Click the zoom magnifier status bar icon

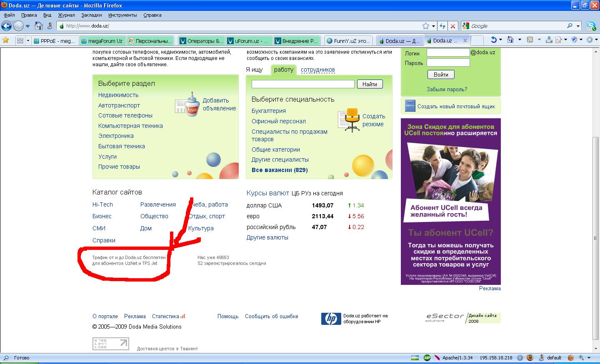pyautogui.click(x=581, y=358)
